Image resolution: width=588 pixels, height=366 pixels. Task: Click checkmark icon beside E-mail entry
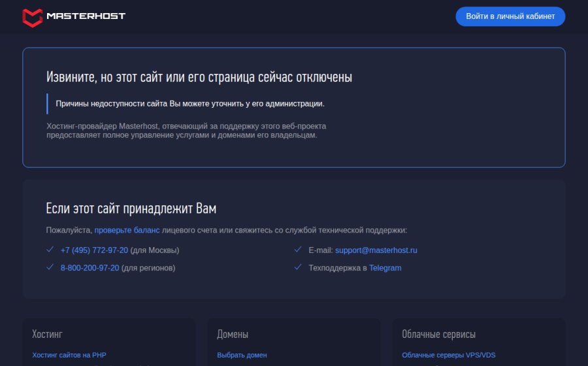click(x=298, y=250)
